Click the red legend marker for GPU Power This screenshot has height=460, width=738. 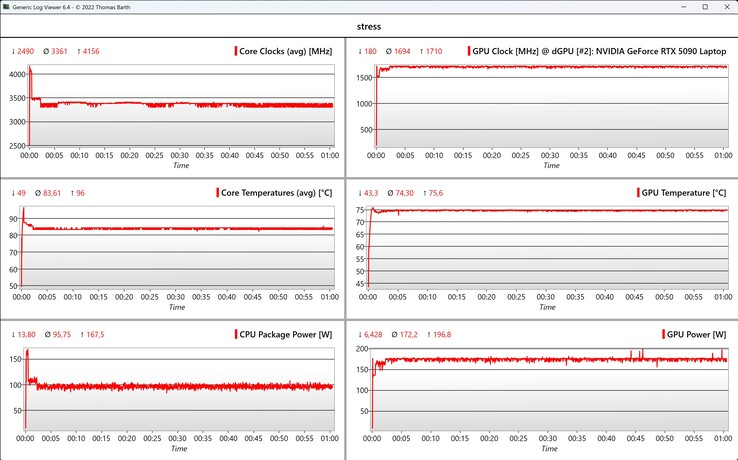663,334
